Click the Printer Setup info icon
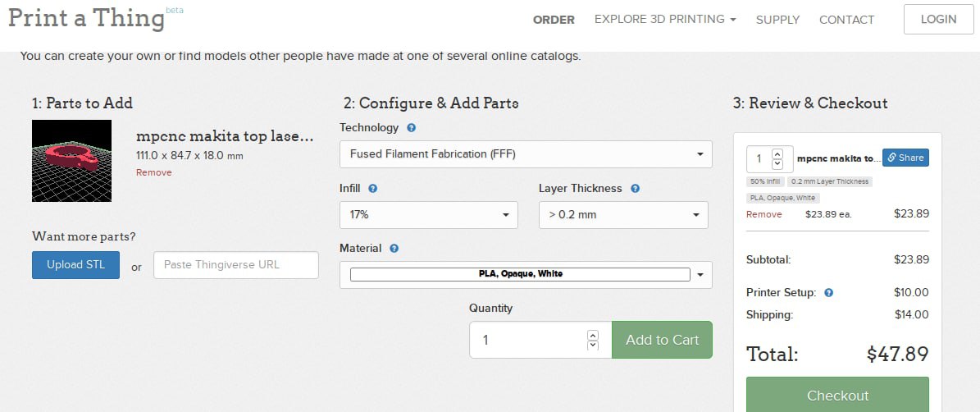 point(829,293)
